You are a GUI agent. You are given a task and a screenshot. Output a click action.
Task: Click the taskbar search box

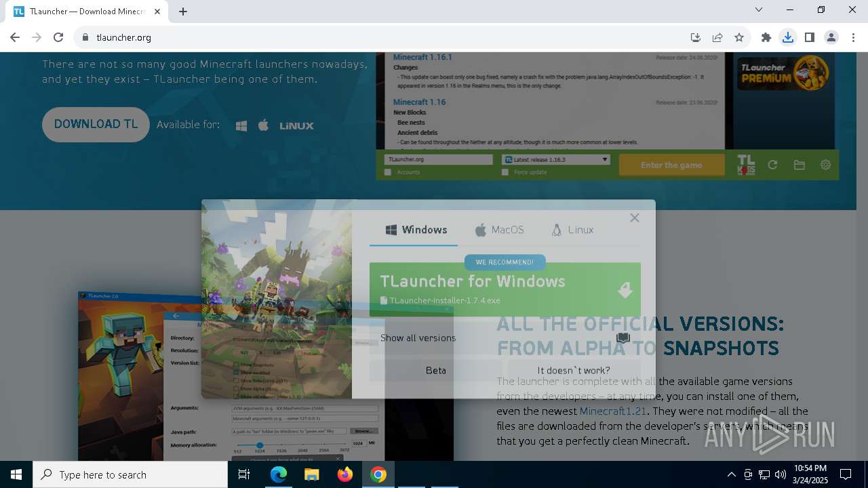coord(130,474)
